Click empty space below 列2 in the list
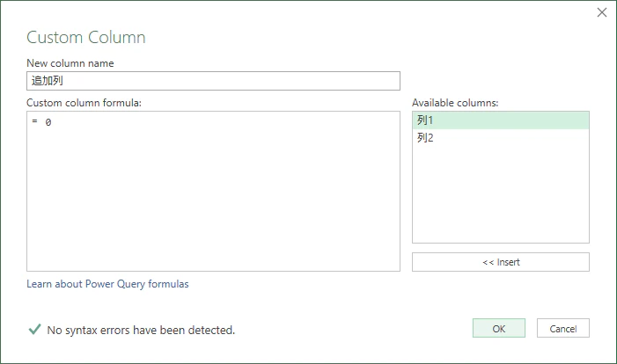This screenshot has width=617, height=364. (x=501, y=194)
